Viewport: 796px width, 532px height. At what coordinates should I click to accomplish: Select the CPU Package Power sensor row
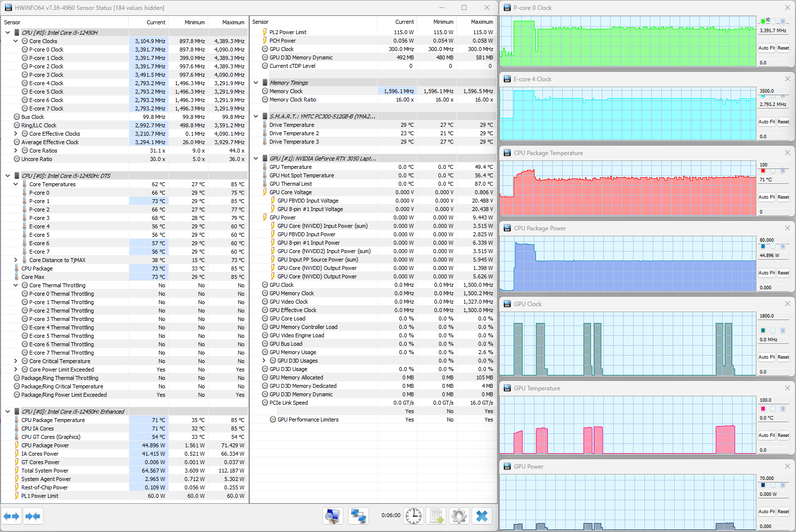point(45,445)
